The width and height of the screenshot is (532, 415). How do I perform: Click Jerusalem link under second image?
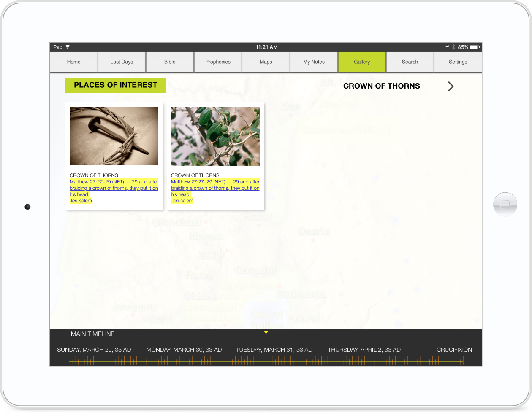pyautogui.click(x=182, y=201)
